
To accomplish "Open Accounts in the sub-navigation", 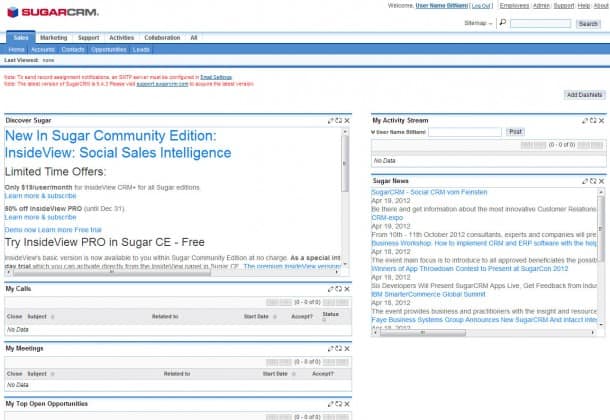I will (43, 50).
